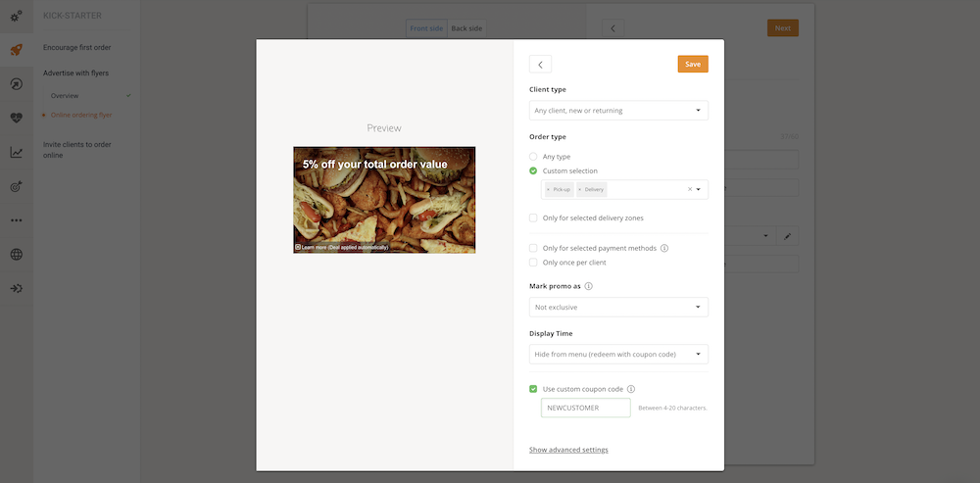Clear all order type selections with x
The height and width of the screenshot is (483, 980).
click(x=690, y=189)
